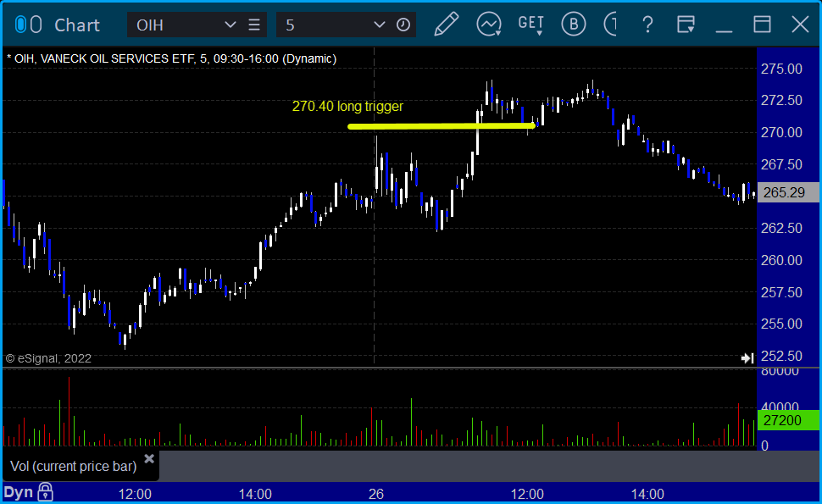Click the 26 date marker on time axis
The image size is (822, 504).
tap(376, 494)
